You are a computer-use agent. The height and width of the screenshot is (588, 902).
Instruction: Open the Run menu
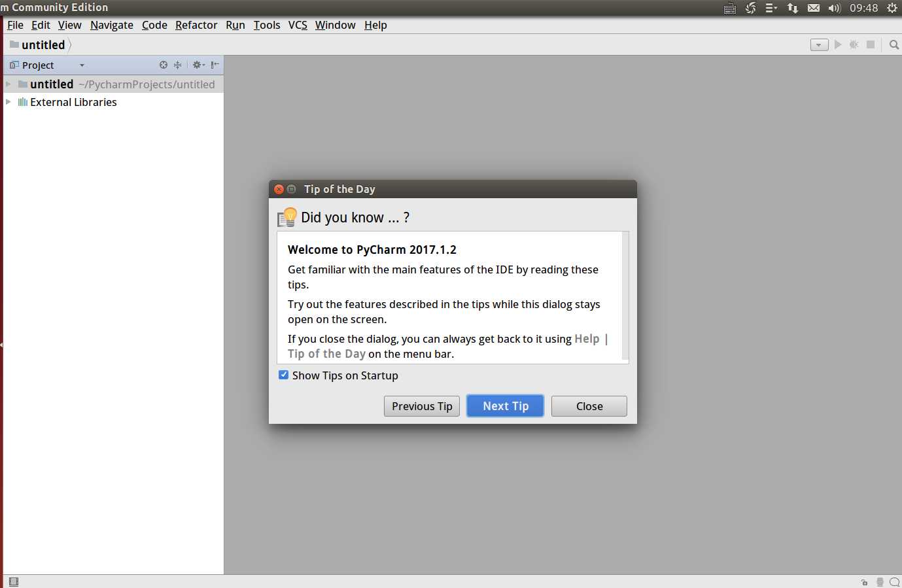pyautogui.click(x=235, y=25)
